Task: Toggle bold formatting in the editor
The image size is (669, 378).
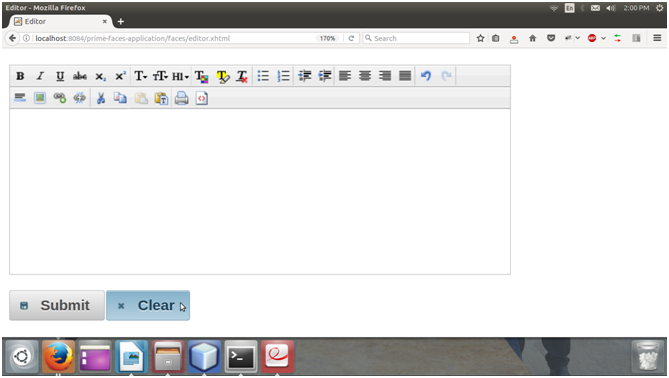Action: coord(20,76)
